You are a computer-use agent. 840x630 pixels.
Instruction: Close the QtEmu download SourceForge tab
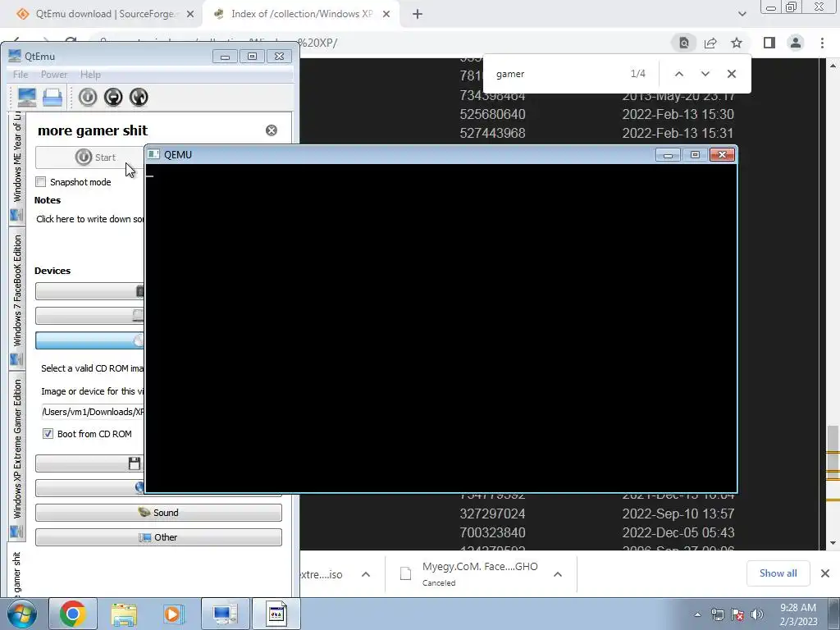tap(190, 14)
